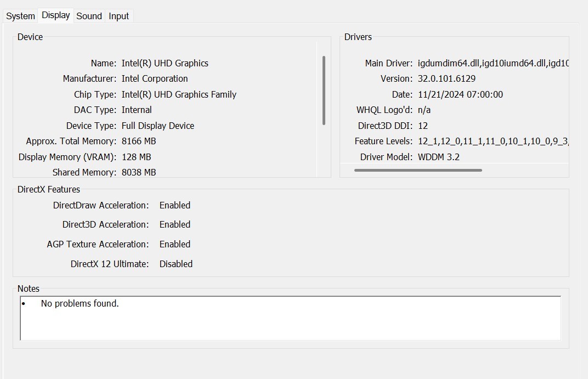
Task: Click the DirectX 12 Ultimate Disabled status
Action: click(176, 264)
